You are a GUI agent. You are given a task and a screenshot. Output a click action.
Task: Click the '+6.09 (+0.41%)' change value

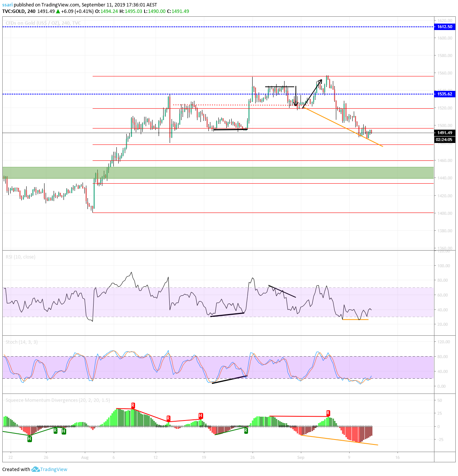pyautogui.click(x=77, y=11)
